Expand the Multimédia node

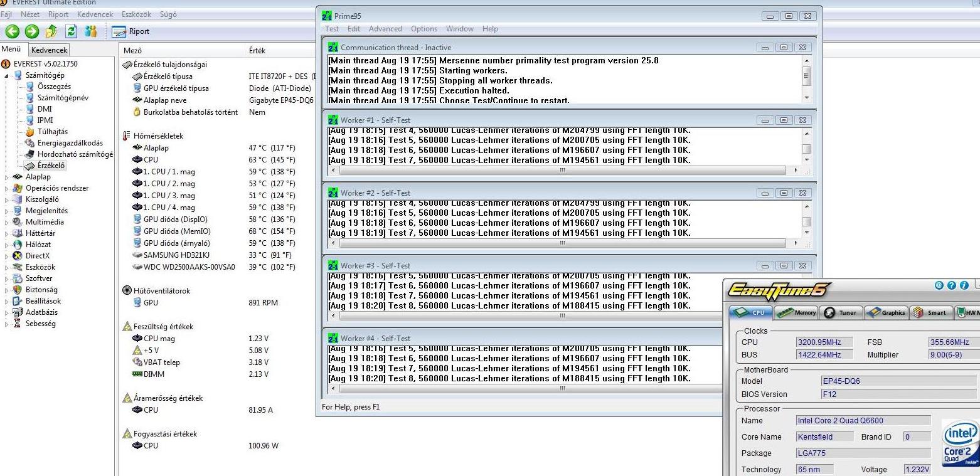[x=6, y=222]
